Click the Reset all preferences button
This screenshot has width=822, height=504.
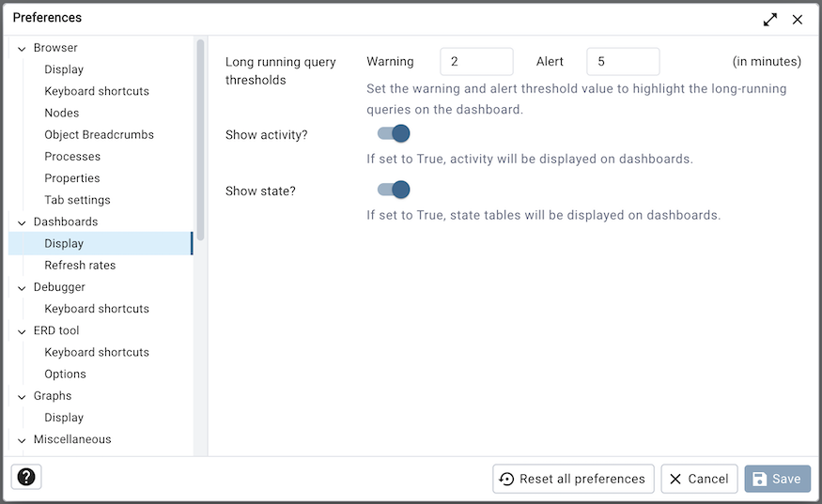pyautogui.click(x=573, y=479)
